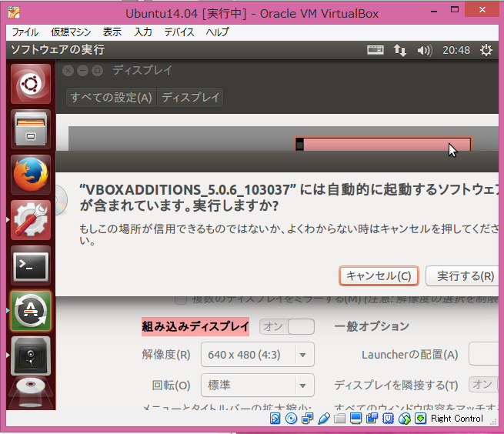Click the ディスプレイ breadcrumb button
Image resolution: width=504 pixels, height=434 pixels.
[190, 97]
